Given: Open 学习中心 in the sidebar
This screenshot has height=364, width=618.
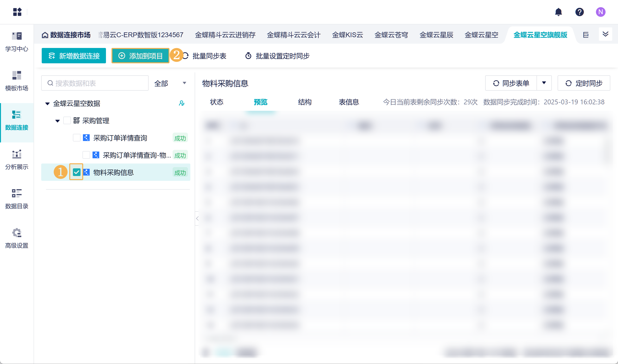Looking at the screenshot, I should [17, 42].
